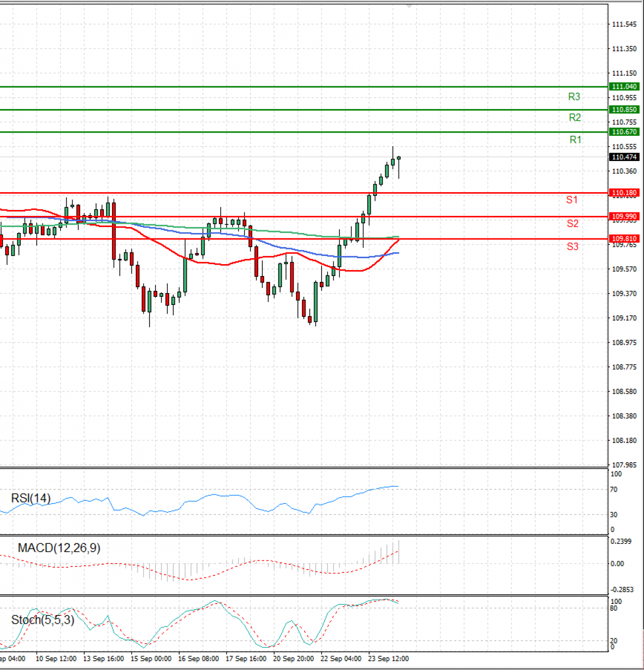Select the 15 Sep 00:00 time label
The height and width of the screenshot is (670, 644).
151,659
